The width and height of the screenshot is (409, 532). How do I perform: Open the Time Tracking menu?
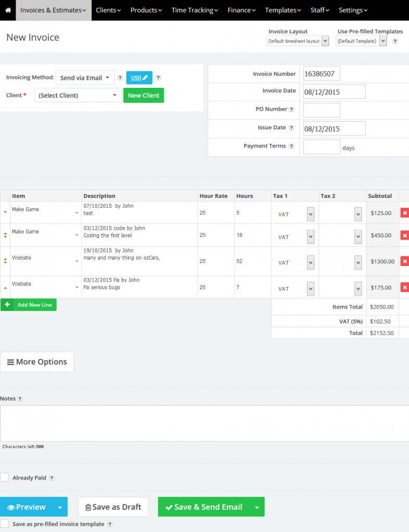click(194, 10)
